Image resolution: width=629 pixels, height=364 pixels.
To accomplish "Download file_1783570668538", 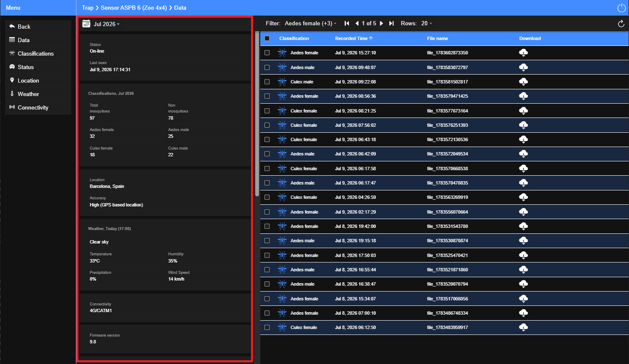I will [524, 169].
